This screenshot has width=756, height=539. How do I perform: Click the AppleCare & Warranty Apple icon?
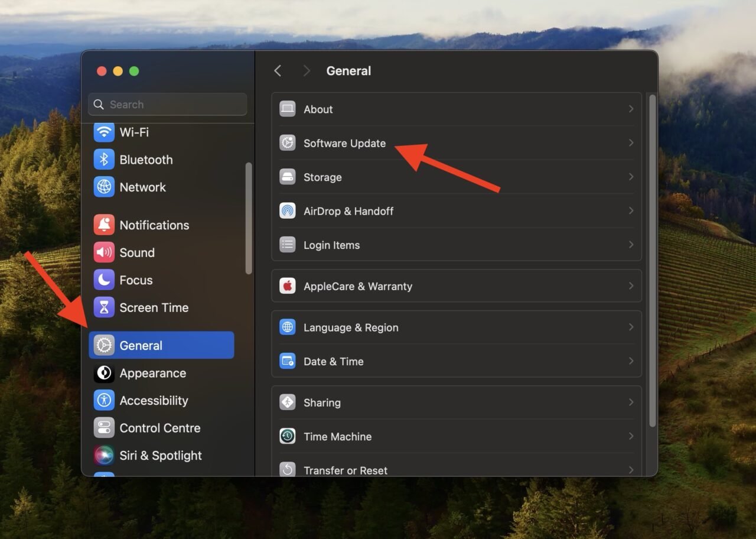[x=288, y=286]
